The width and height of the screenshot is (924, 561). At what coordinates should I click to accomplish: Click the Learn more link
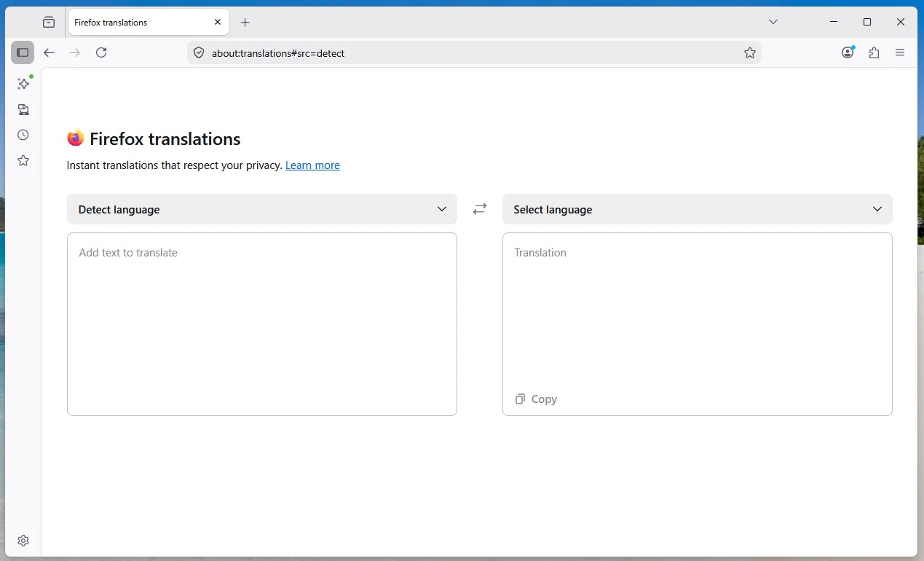312,165
